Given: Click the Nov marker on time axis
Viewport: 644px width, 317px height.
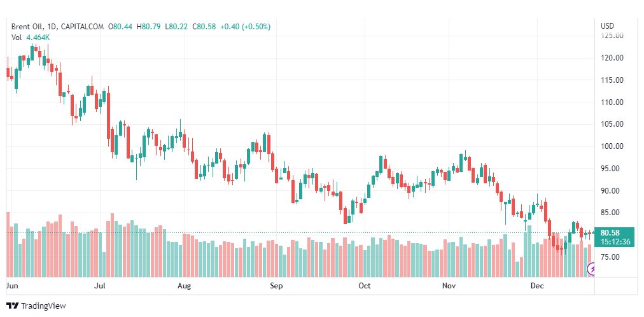Looking at the screenshot, I should (x=450, y=286).
